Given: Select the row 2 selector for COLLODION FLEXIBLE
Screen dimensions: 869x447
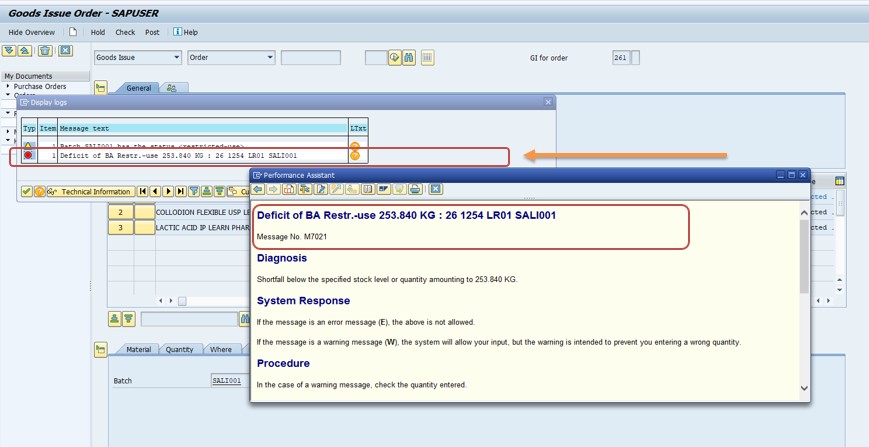Looking at the screenshot, I should pos(121,212).
